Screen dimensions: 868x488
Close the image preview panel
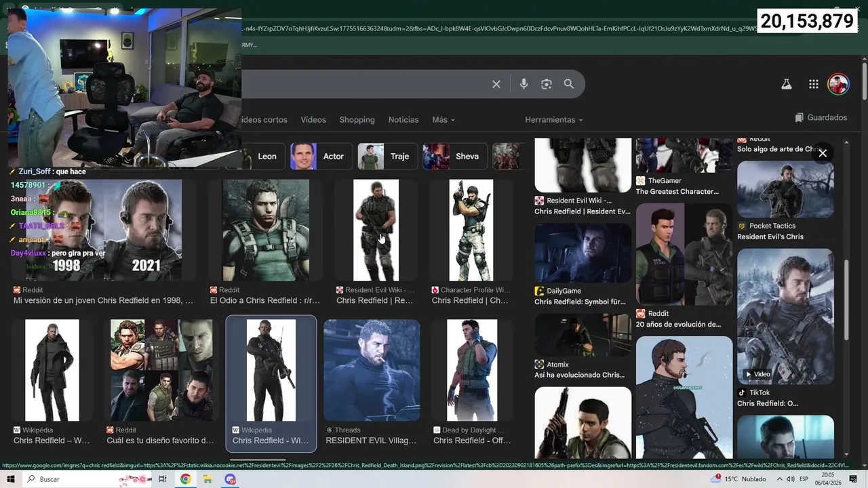pyautogui.click(x=823, y=153)
